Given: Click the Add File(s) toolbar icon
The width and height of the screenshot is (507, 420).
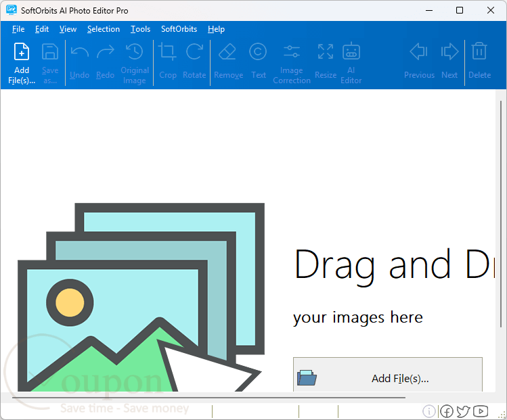Looking at the screenshot, I should point(22,51).
